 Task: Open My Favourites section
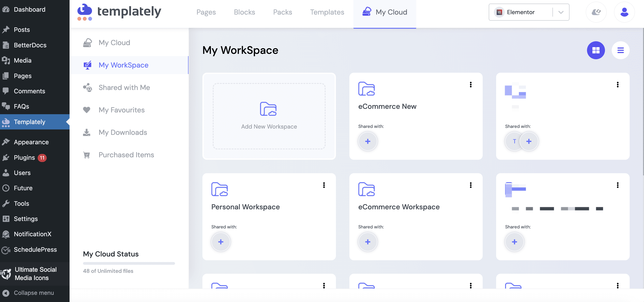tap(129, 110)
